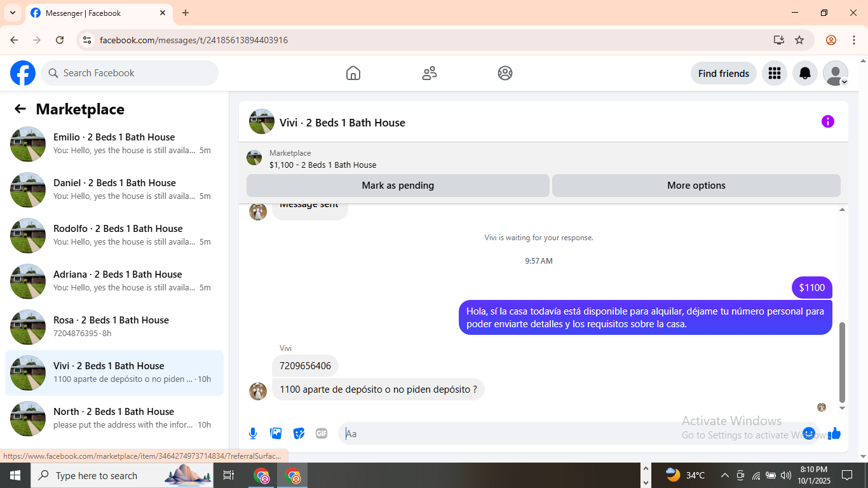The width and height of the screenshot is (868, 488).
Task: Open the Facebook menu grid icon
Action: pyautogui.click(x=774, y=73)
